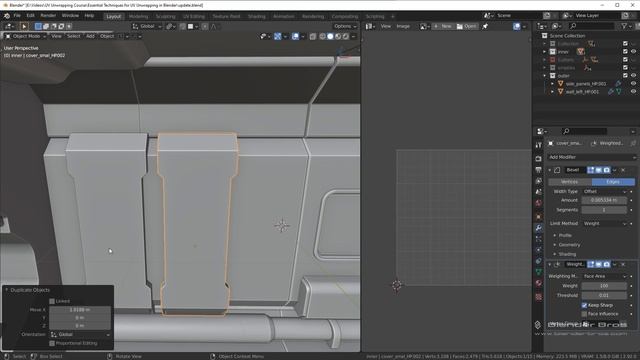This screenshot has width=640, height=360.
Task: Hide the outer collection with its eye icon
Action: point(633,76)
